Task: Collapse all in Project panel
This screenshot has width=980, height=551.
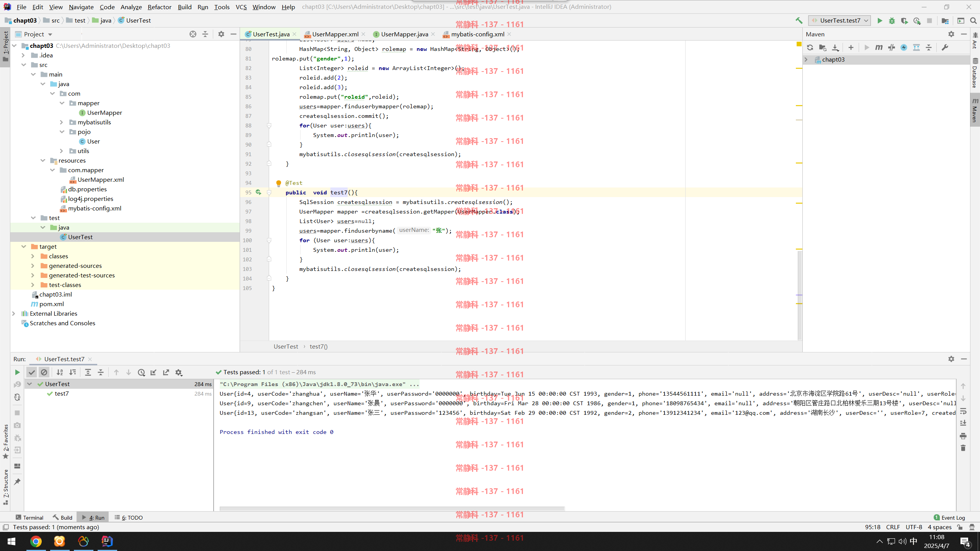Action: 205,34
